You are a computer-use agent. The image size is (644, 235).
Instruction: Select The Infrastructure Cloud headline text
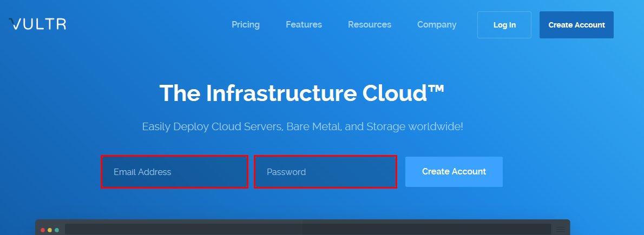[302, 93]
